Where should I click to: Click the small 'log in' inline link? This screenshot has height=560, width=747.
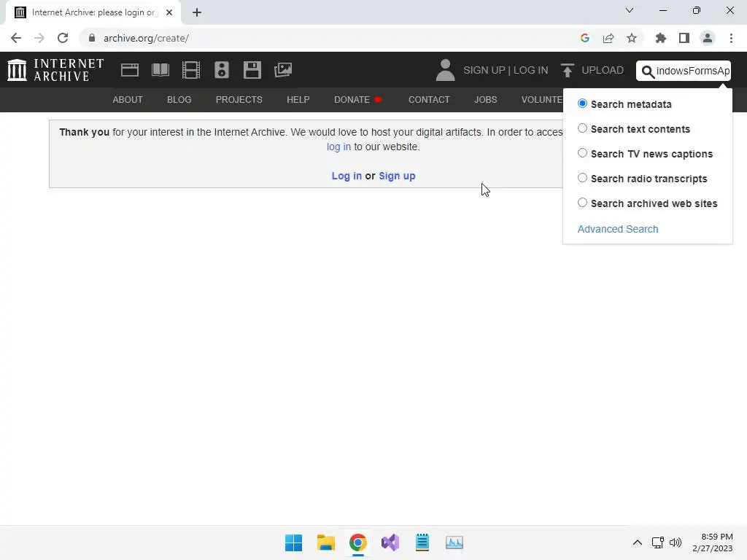click(x=338, y=147)
